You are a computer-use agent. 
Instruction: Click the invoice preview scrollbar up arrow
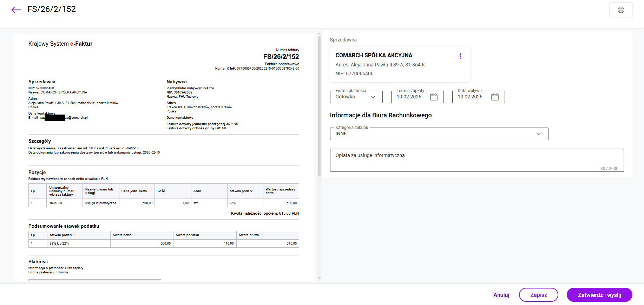[319, 34]
